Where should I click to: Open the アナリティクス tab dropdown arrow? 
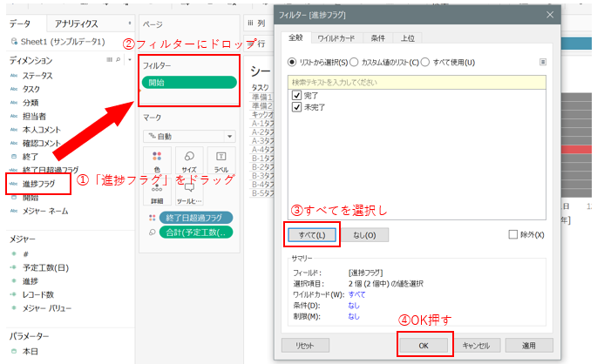pyautogui.click(x=130, y=24)
